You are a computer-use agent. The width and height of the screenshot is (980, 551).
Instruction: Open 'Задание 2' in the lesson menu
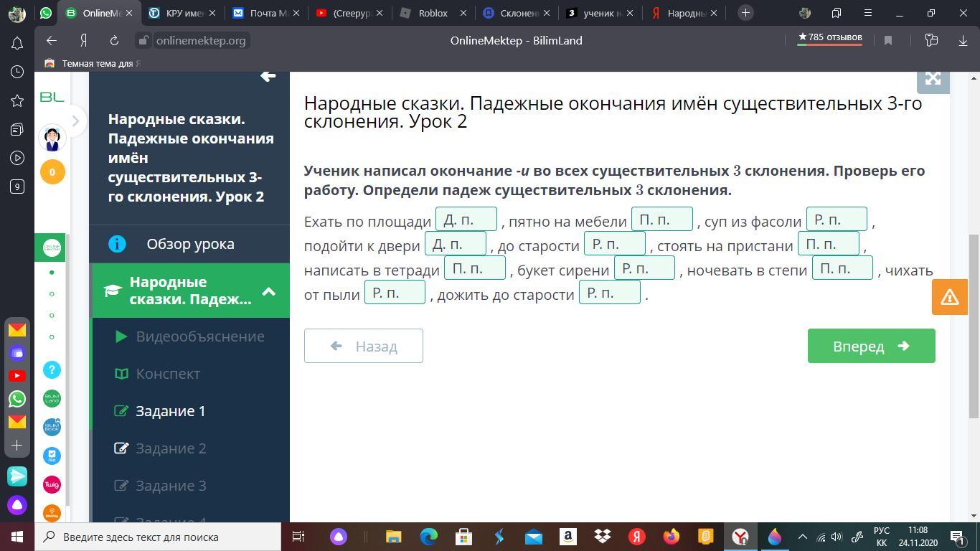pos(171,448)
